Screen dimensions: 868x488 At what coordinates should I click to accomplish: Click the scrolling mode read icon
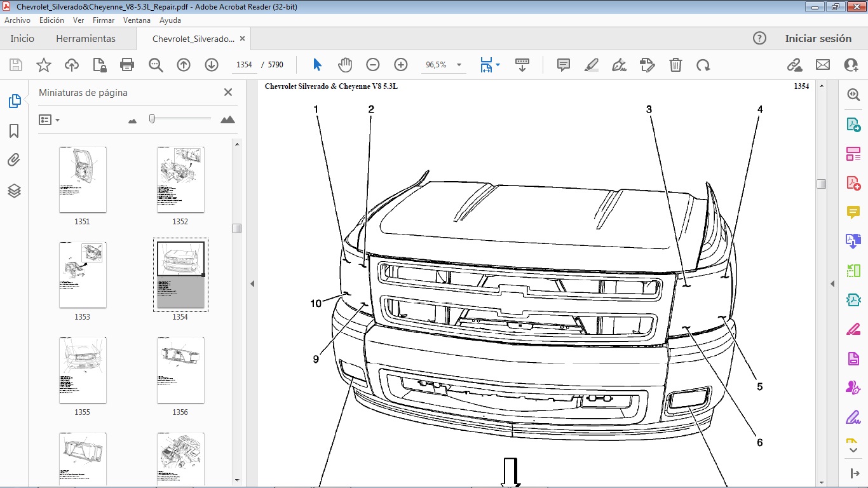522,65
